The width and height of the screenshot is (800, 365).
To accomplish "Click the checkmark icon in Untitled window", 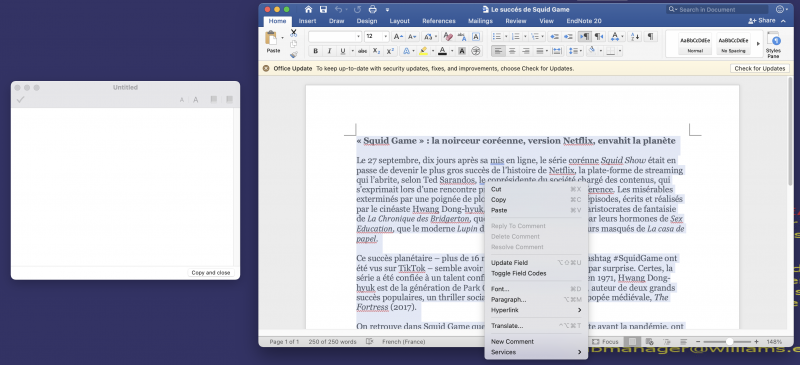I will click(x=20, y=100).
